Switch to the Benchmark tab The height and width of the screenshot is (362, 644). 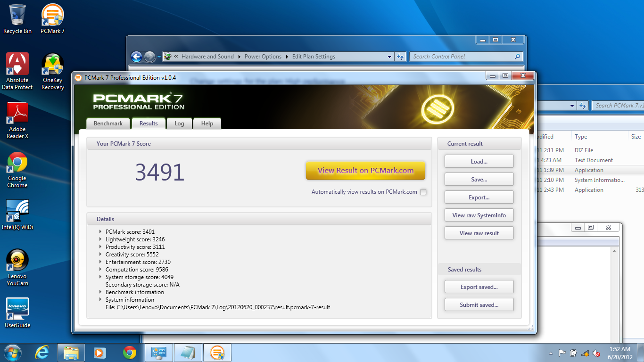pyautogui.click(x=108, y=123)
